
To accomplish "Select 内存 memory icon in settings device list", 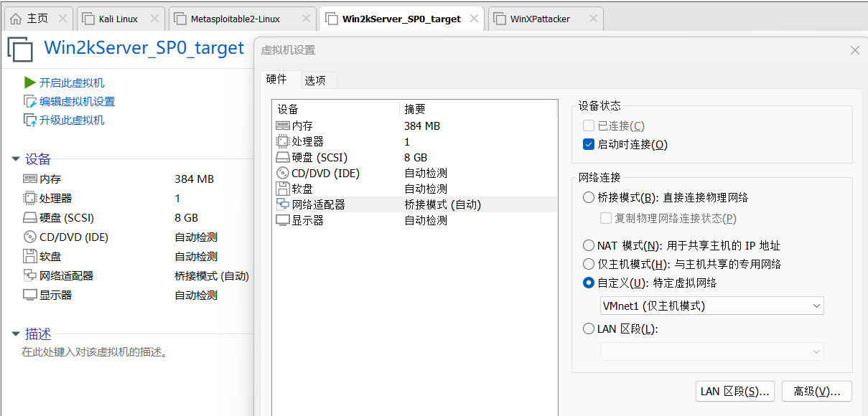I will pyautogui.click(x=283, y=126).
